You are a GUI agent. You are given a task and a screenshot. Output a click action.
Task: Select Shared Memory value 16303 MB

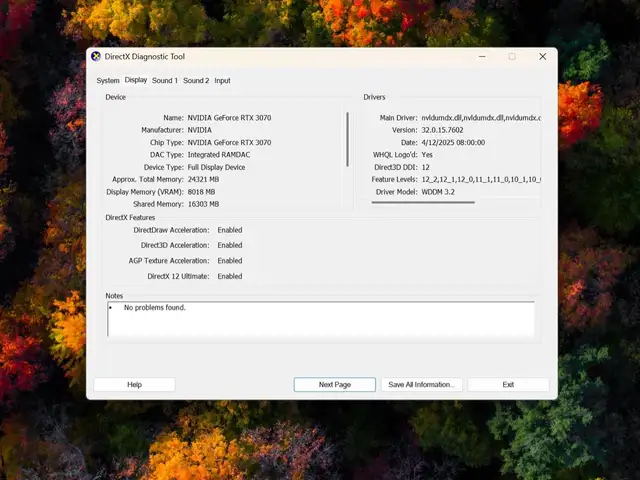pos(203,204)
